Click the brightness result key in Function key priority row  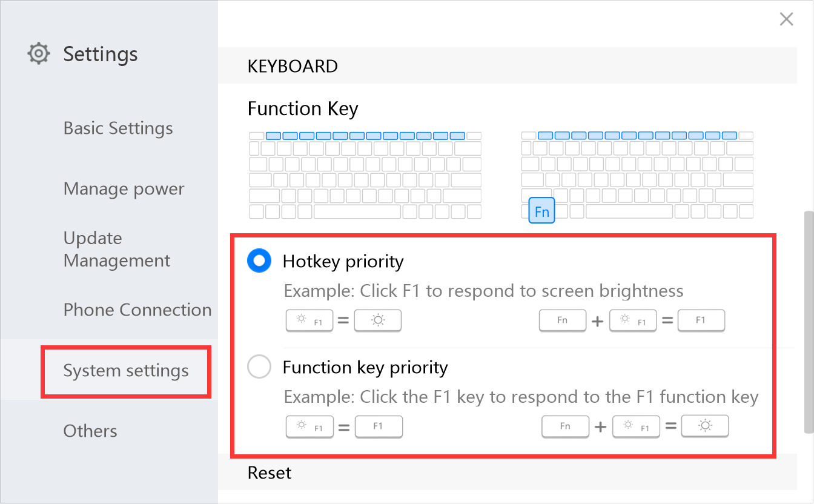coord(705,426)
